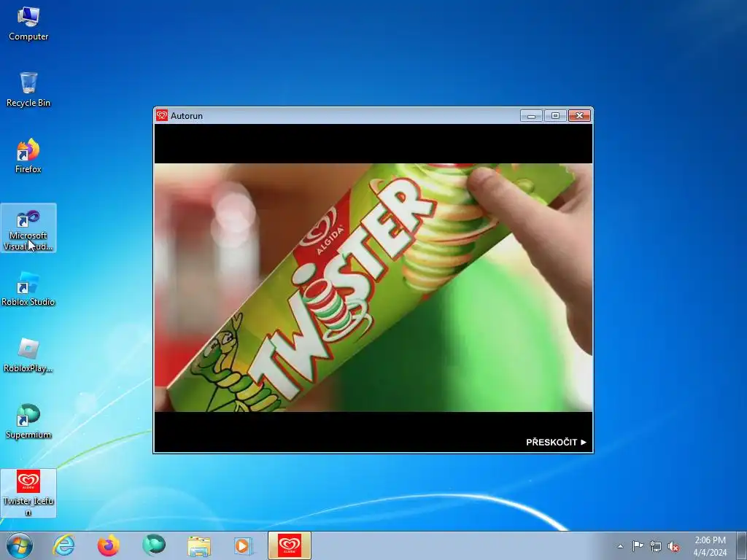
Task: Open Windows Media Player from taskbar
Action: [243, 545]
